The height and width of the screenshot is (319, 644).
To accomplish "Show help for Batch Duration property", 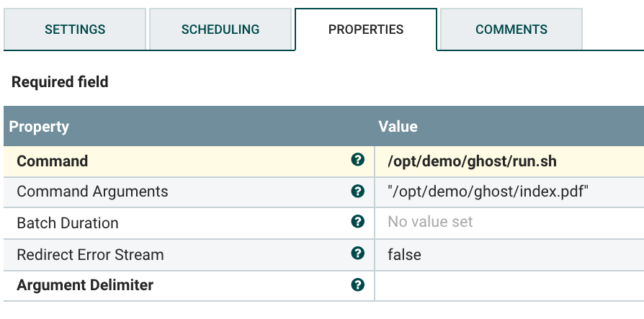I will pyautogui.click(x=357, y=222).
